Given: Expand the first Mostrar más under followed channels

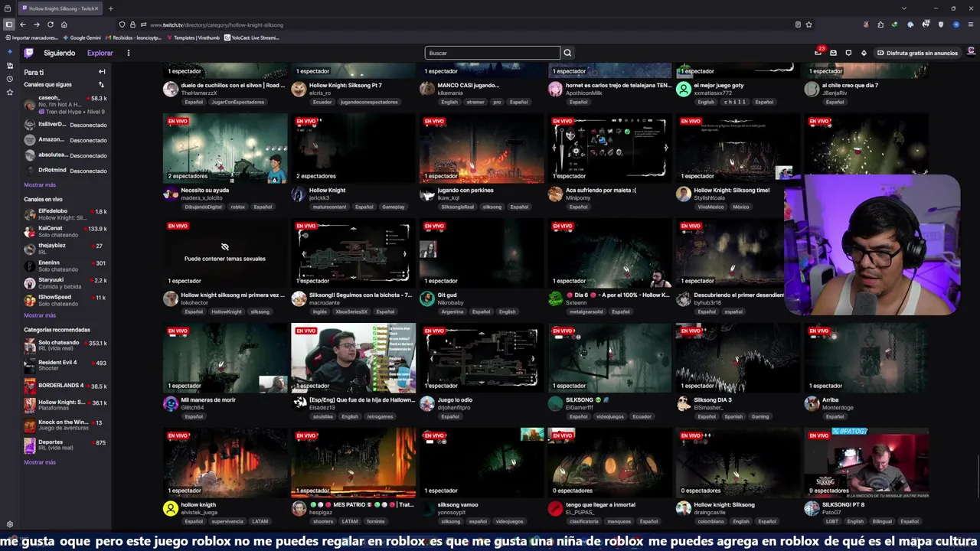Looking at the screenshot, I should click(40, 185).
